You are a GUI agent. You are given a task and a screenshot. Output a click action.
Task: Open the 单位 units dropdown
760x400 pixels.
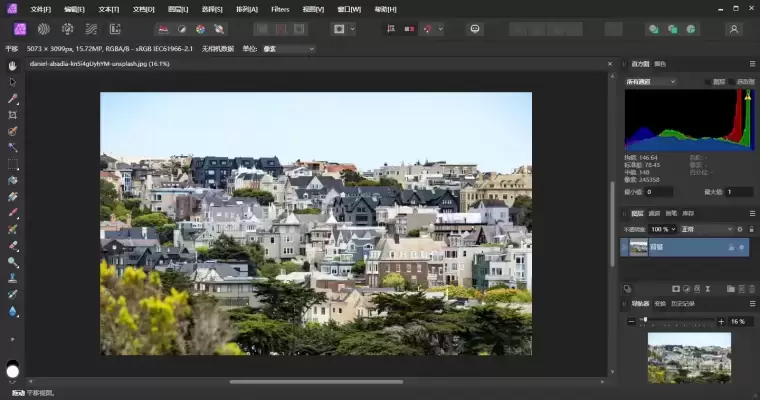click(288, 48)
